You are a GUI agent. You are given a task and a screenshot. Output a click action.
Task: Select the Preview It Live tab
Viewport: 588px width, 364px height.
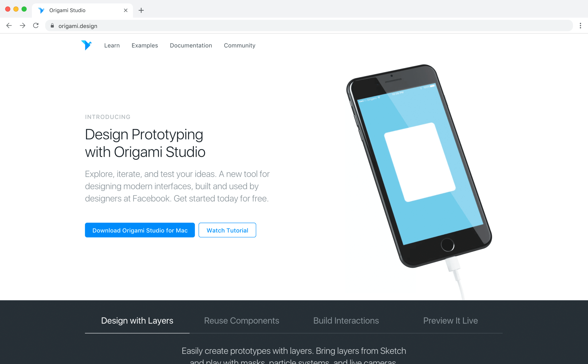coord(450,320)
